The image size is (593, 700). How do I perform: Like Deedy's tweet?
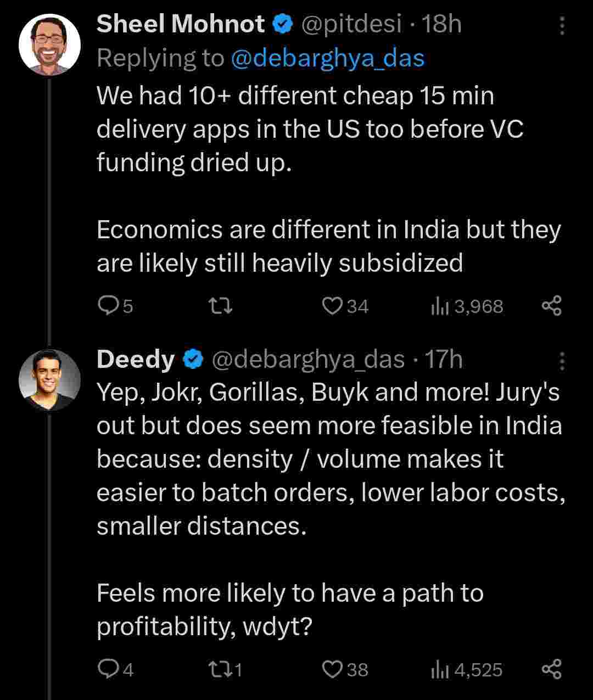click(332, 669)
